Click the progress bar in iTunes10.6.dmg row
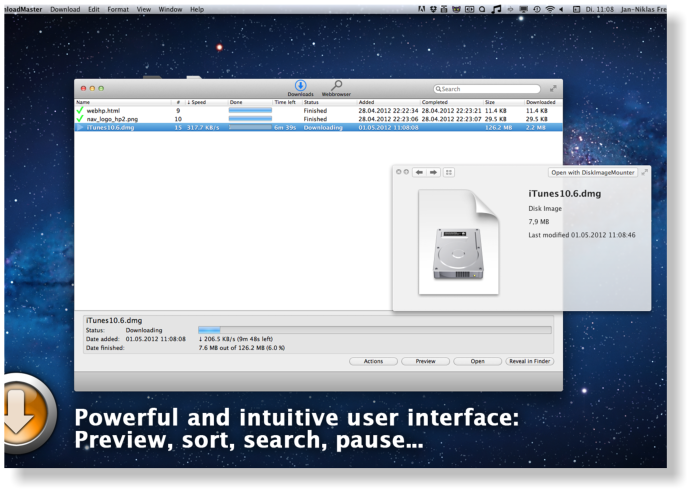 (250, 127)
